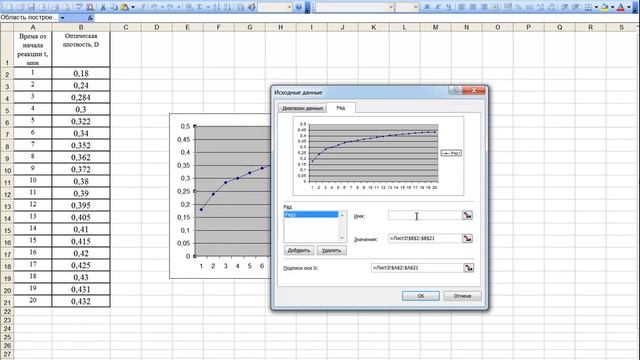Viewport: 640px width, 360px height.
Task: Click the Область построе... name box
Action: point(29,18)
